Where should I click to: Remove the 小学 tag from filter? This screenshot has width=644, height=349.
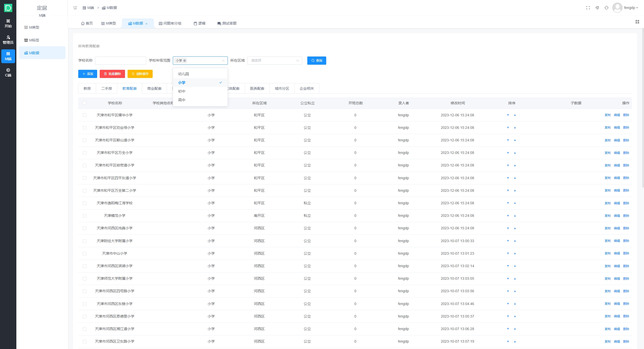[185, 61]
